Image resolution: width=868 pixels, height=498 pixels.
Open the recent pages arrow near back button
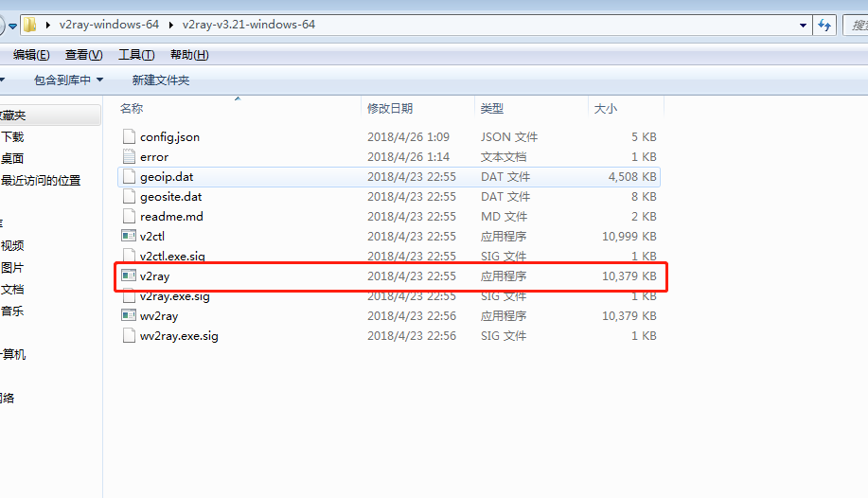pos(12,26)
